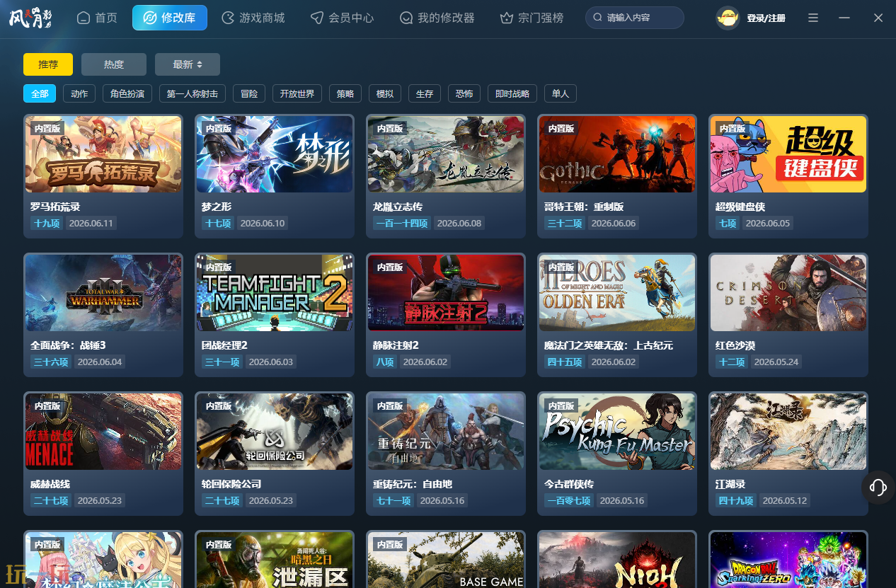Image resolution: width=896 pixels, height=588 pixels.
Task: Filter by 单人 category
Action: pyautogui.click(x=561, y=93)
